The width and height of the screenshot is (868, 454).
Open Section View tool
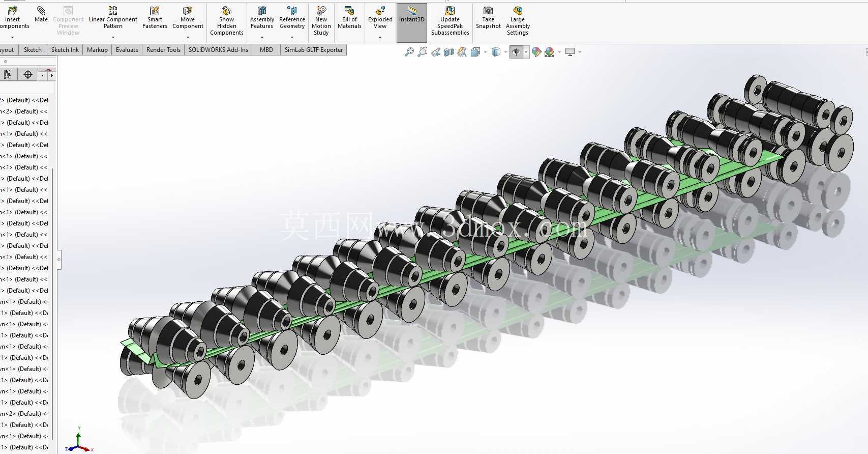[449, 52]
